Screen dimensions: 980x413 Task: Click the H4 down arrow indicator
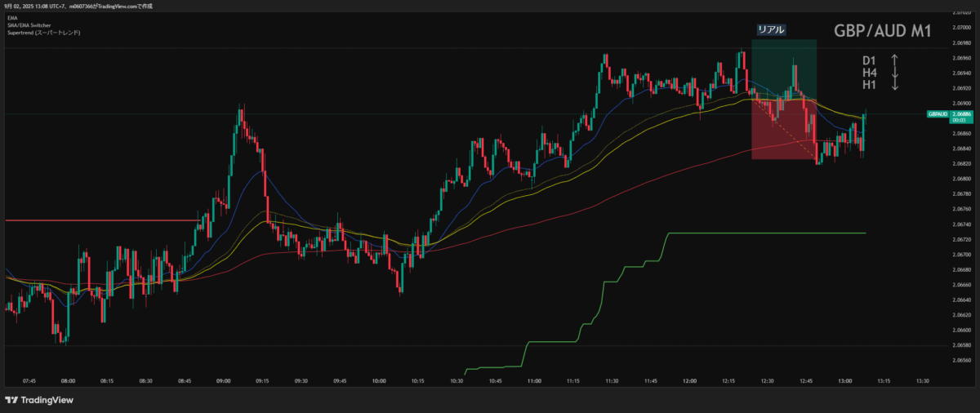click(x=895, y=73)
